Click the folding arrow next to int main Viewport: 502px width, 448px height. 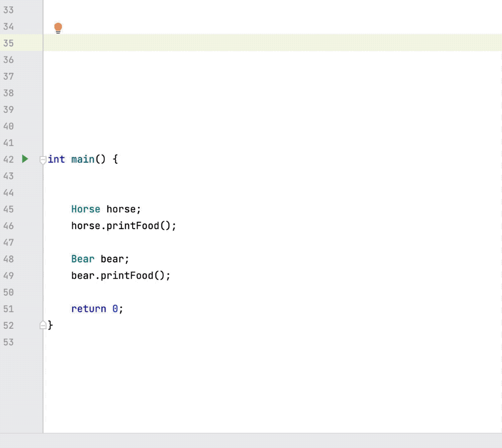point(43,159)
